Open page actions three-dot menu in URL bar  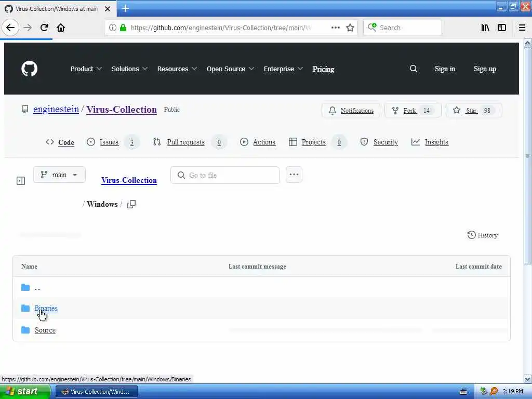coord(335,28)
